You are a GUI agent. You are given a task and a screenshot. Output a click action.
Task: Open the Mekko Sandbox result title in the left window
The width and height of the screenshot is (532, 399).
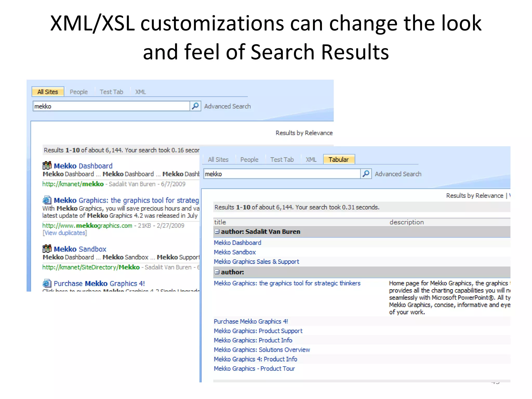tap(80, 249)
